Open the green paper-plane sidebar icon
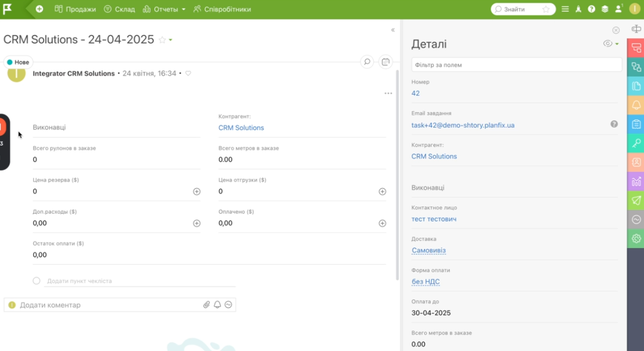The image size is (644, 351). (636, 201)
